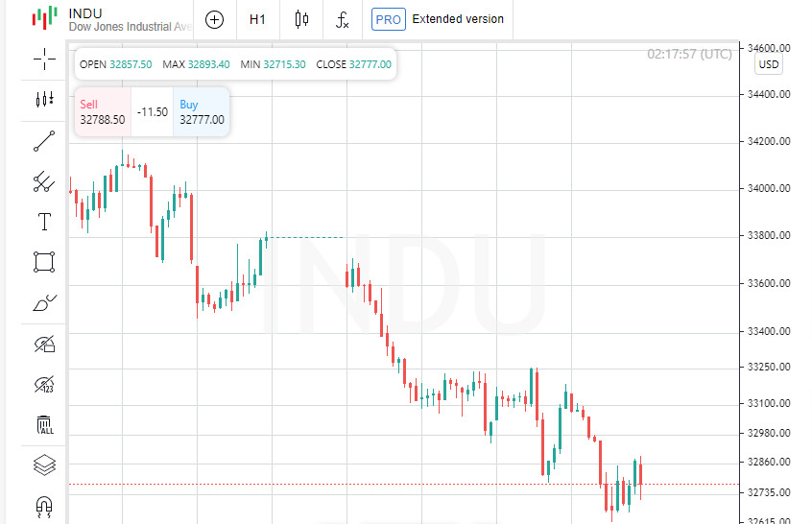The height and width of the screenshot is (524, 812).
Task: Open the H1 timeframe dropdown
Action: coord(257,20)
